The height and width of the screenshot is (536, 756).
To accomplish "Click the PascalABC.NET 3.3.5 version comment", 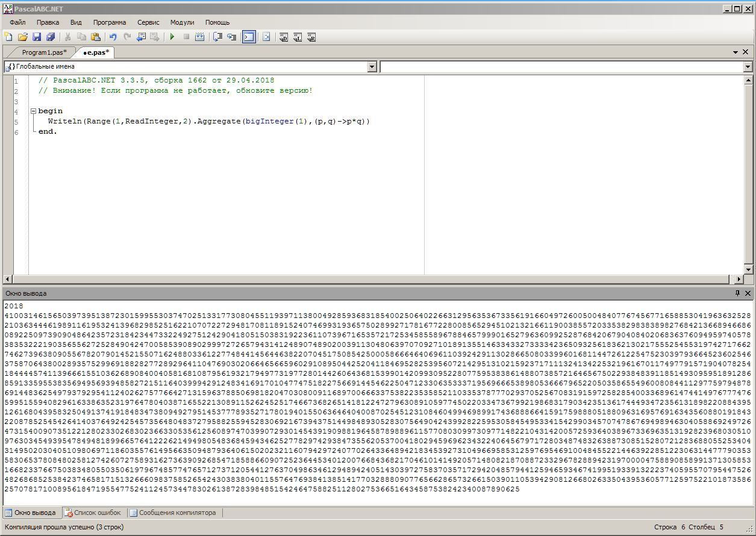I will [x=156, y=80].
